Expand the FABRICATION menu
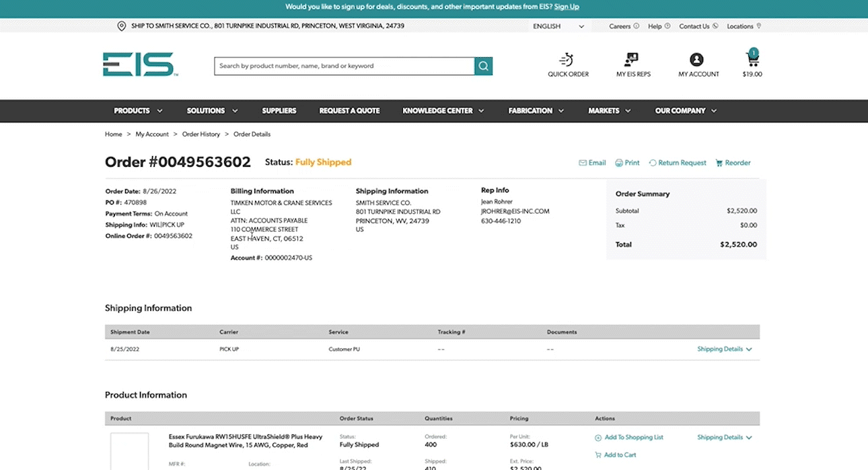This screenshot has width=868, height=470. pos(536,110)
